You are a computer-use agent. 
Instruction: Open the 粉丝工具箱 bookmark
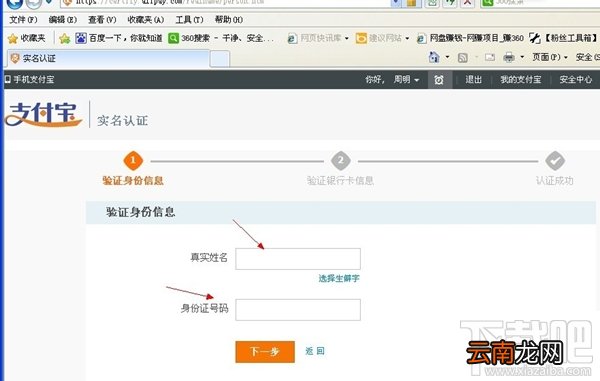coord(564,38)
